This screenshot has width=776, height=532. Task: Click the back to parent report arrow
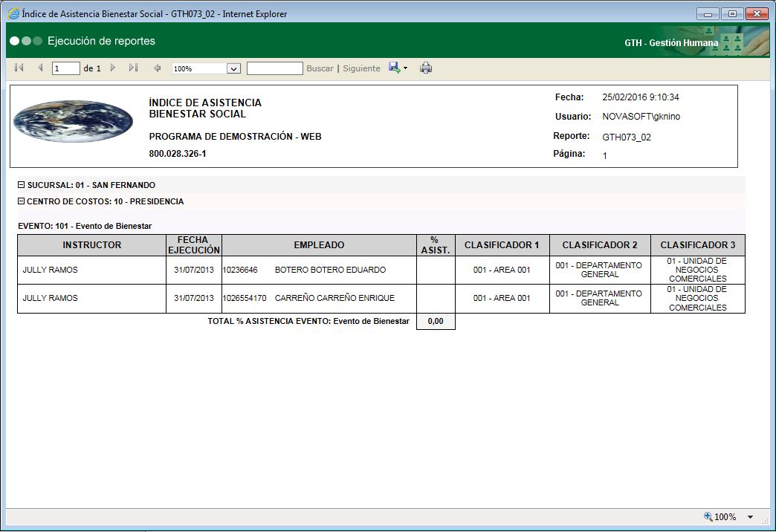click(157, 68)
